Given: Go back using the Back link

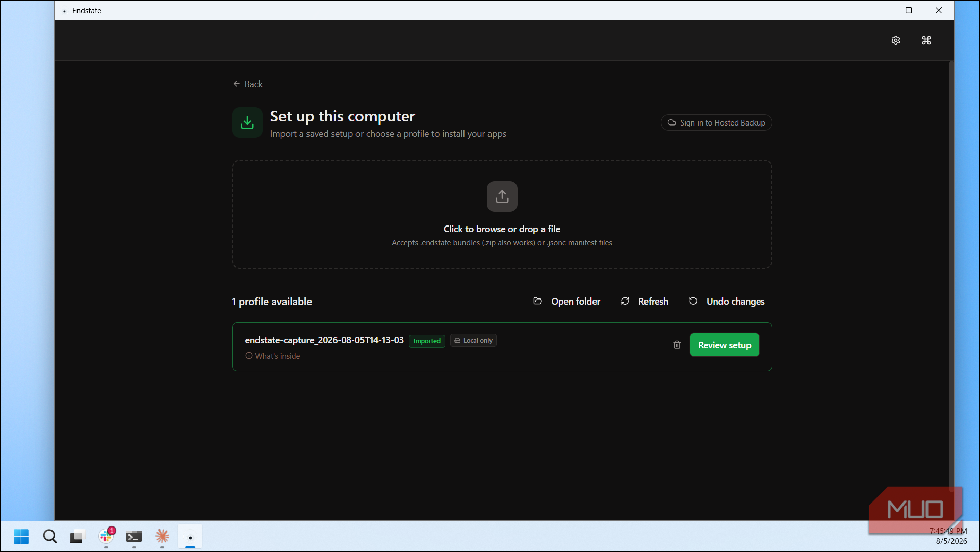Looking at the screenshot, I should 248,84.
